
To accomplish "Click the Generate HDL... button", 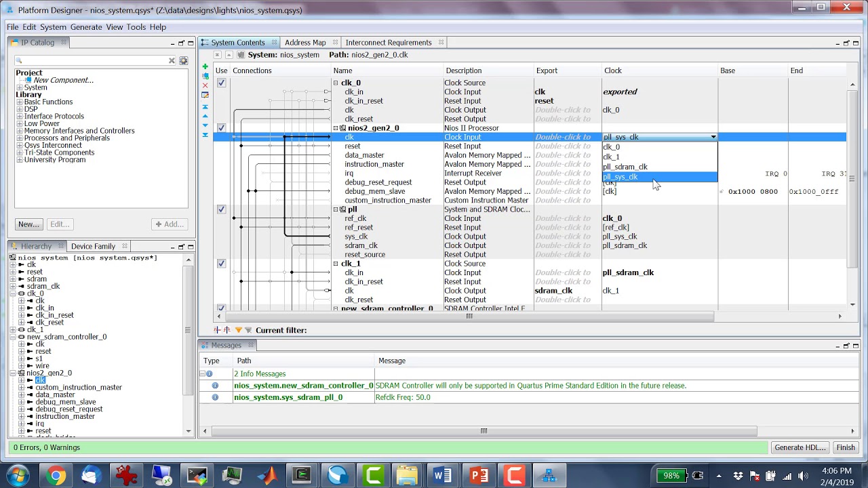I will pos(800,447).
